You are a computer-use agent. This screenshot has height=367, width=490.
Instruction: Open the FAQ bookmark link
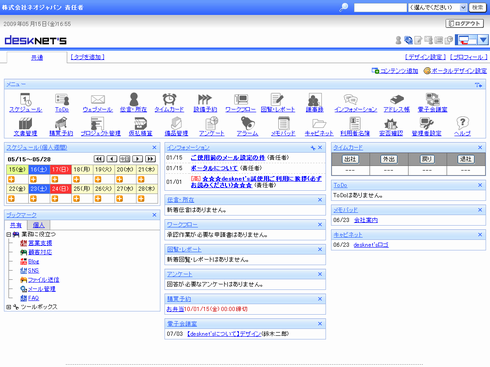tap(33, 298)
